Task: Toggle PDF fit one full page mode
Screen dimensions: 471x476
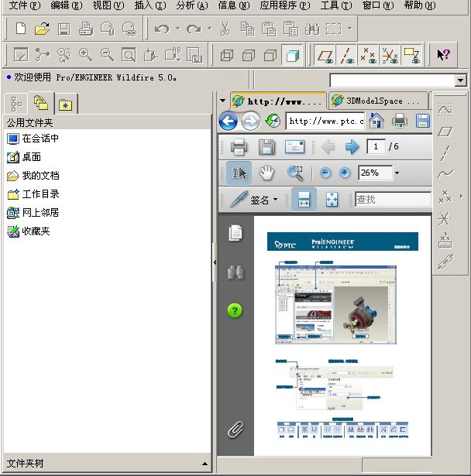Action: pyautogui.click(x=332, y=200)
